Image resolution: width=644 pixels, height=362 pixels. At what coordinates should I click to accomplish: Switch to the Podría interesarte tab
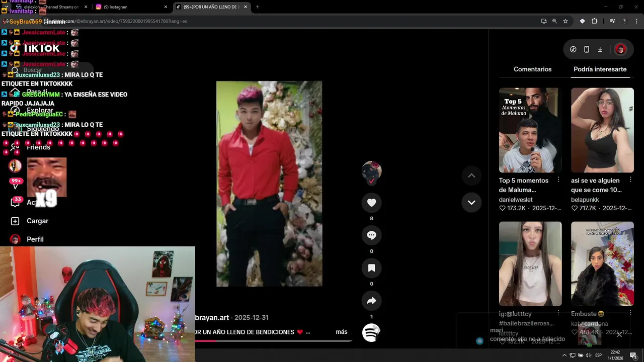coord(600,69)
